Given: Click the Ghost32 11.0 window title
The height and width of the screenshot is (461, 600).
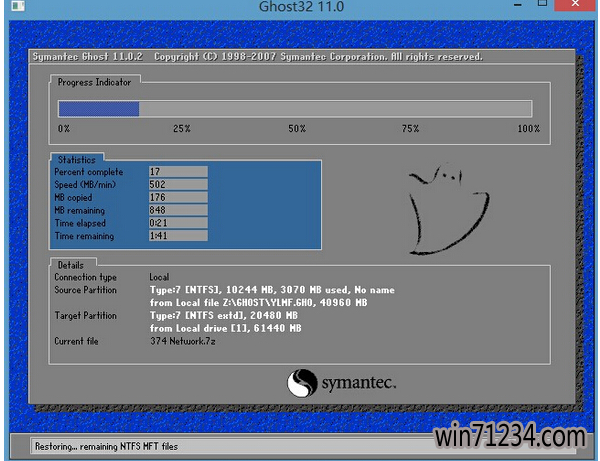Looking at the screenshot, I should 301,9.
